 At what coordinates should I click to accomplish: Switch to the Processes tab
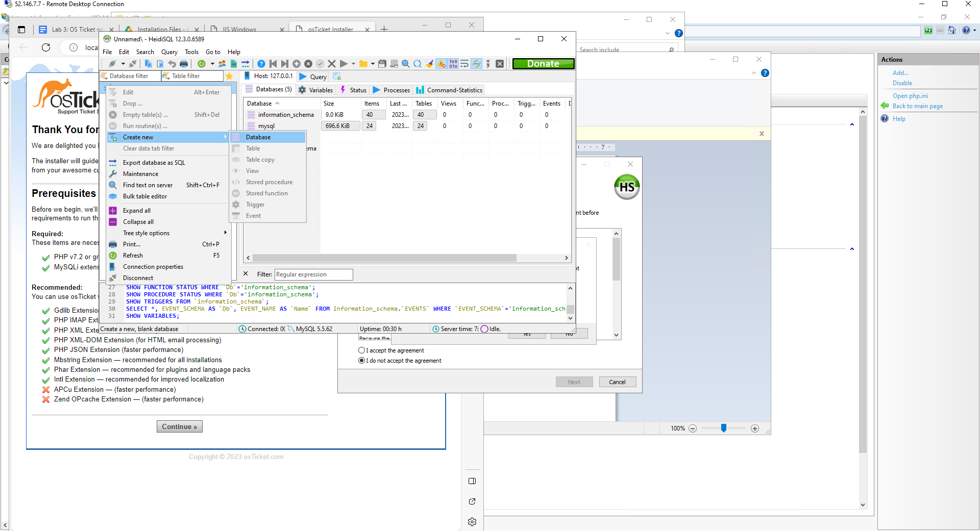(x=391, y=90)
